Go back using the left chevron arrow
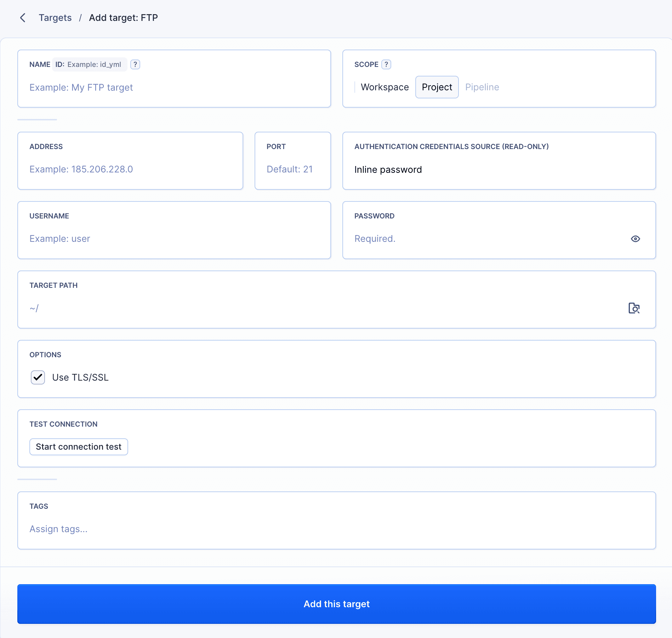The image size is (672, 638). 23,18
